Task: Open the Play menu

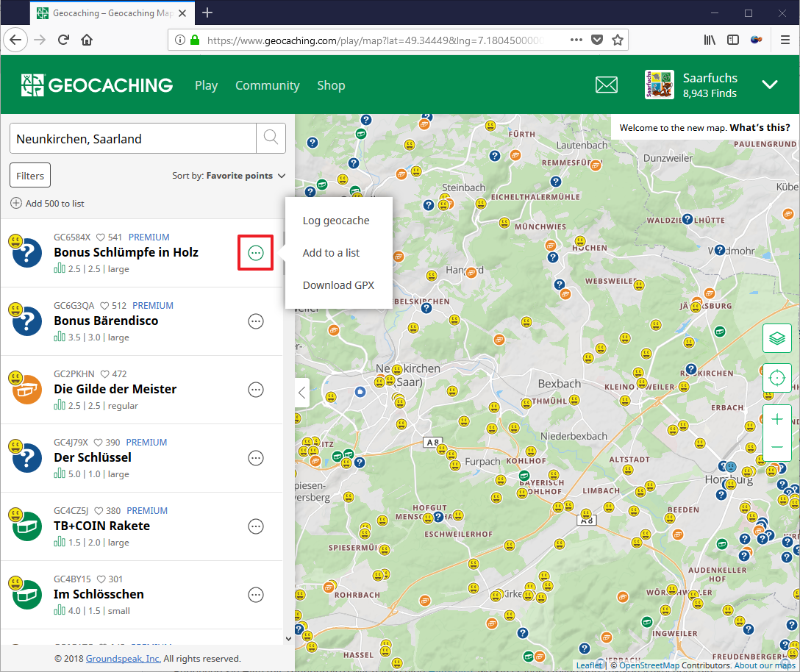Action: tap(206, 85)
